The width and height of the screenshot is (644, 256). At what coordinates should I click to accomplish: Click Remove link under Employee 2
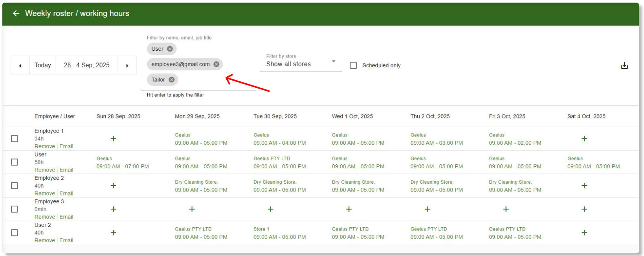point(44,193)
